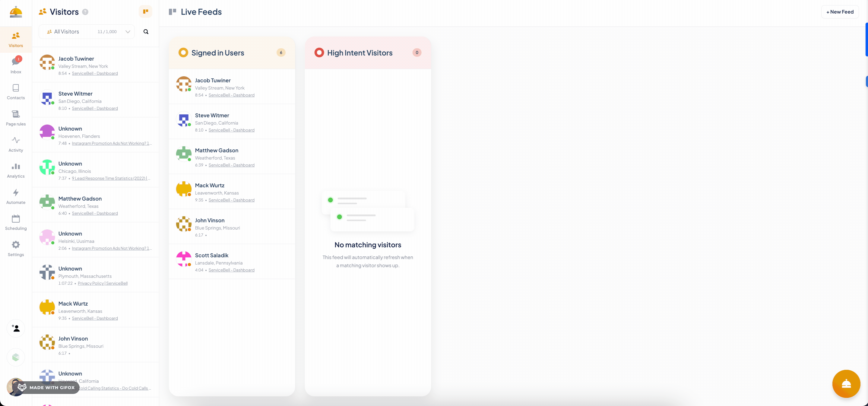Go to Contacts in the sidebar
The height and width of the screenshot is (406, 868).
click(x=16, y=92)
